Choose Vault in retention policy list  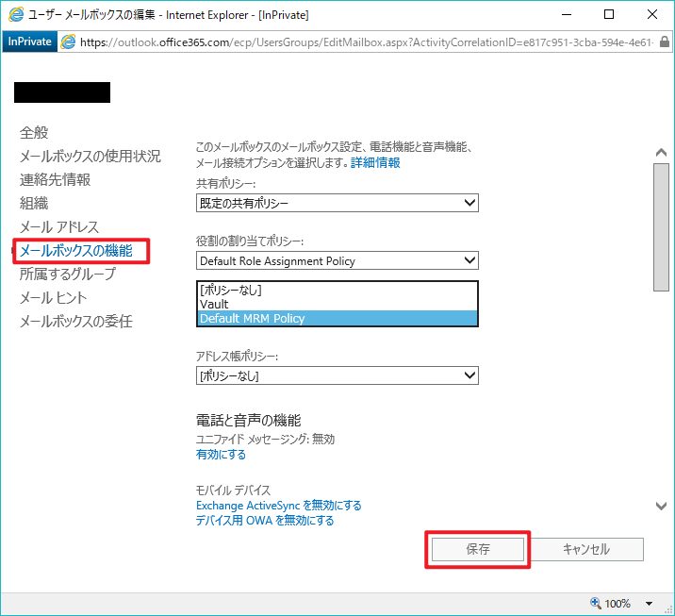(337, 304)
